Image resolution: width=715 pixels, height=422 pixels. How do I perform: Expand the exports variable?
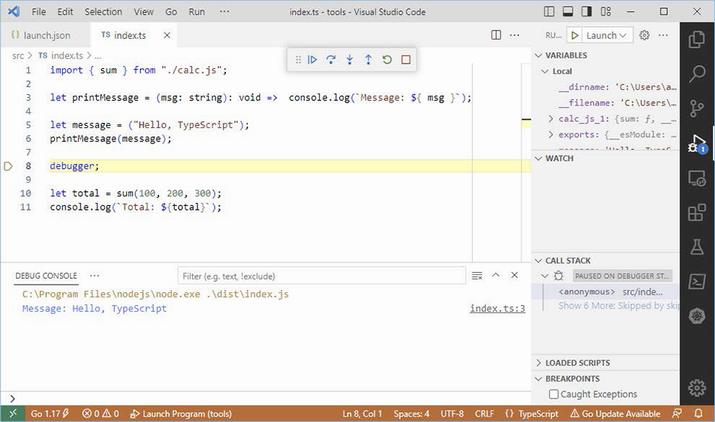click(550, 135)
